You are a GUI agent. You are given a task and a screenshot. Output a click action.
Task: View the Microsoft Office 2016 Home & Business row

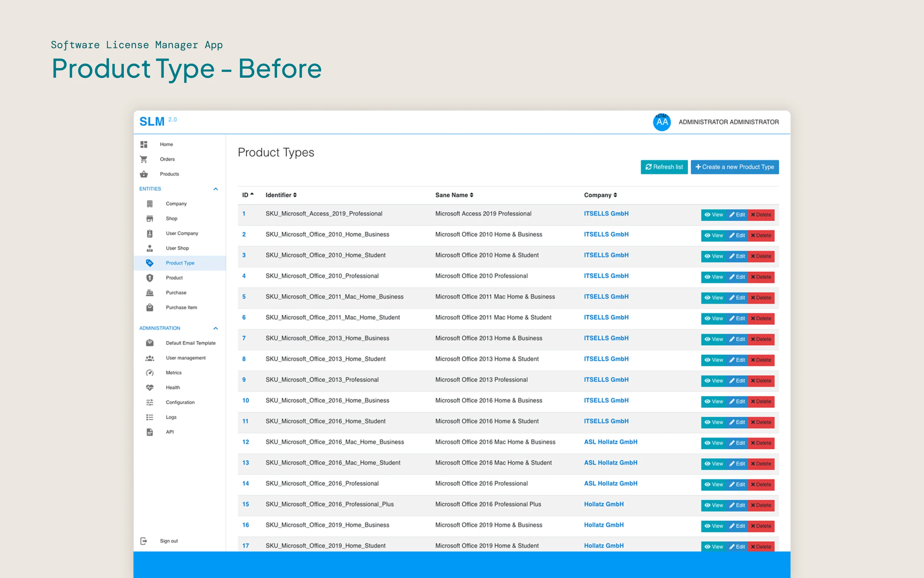coord(714,402)
